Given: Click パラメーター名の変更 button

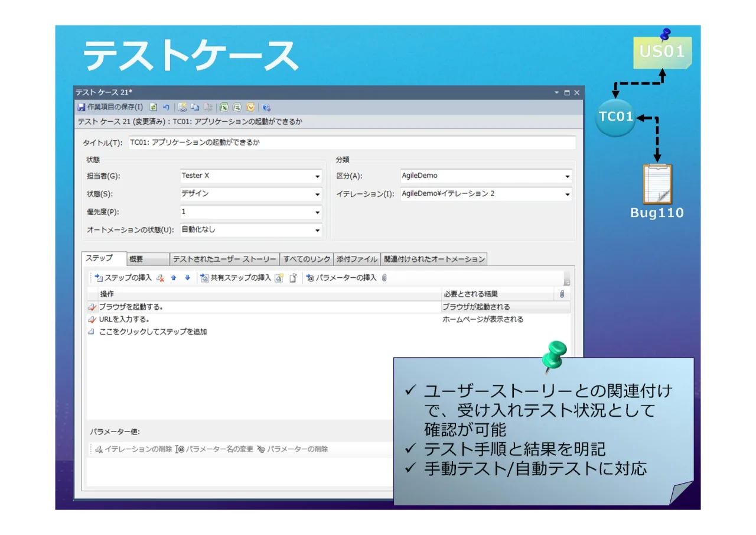Looking at the screenshot, I should 214,449.
